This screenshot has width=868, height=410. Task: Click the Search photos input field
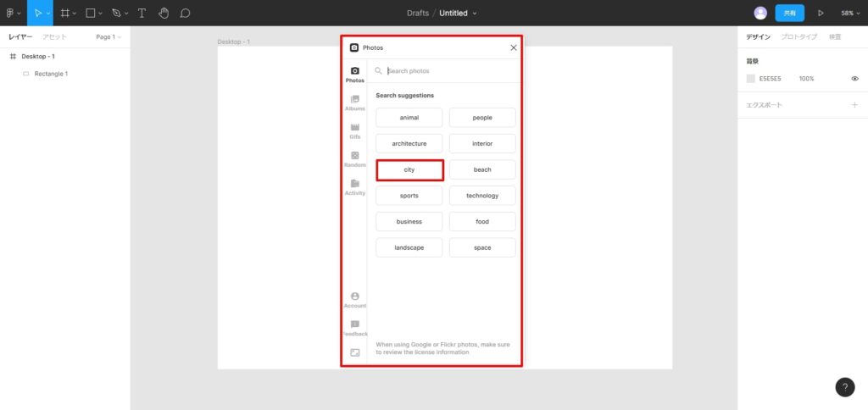pyautogui.click(x=449, y=71)
